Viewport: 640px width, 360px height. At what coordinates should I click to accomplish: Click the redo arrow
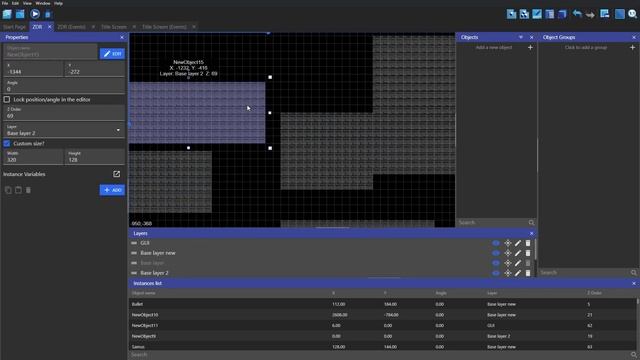pos(590,15)
